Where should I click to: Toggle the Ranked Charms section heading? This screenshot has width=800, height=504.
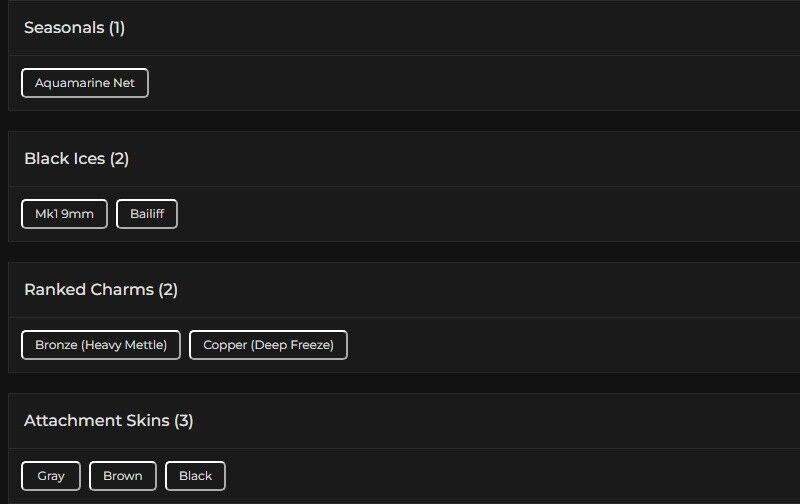89,290
